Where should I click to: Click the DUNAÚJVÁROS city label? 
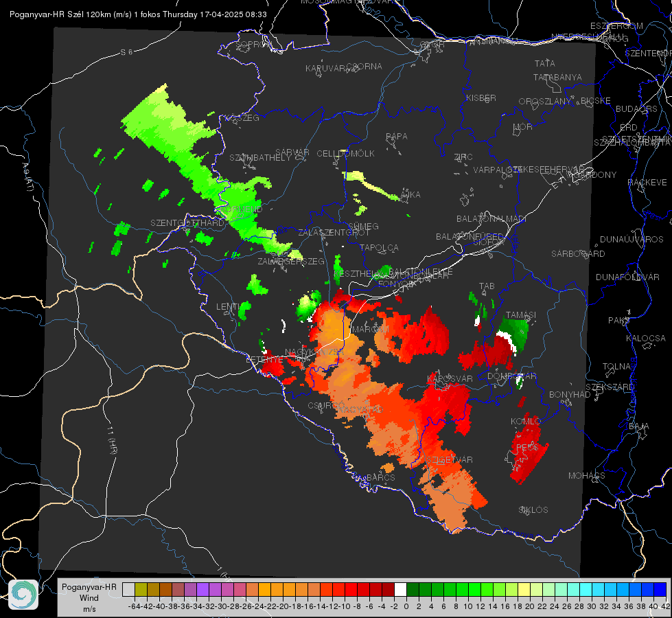point(632,240)
